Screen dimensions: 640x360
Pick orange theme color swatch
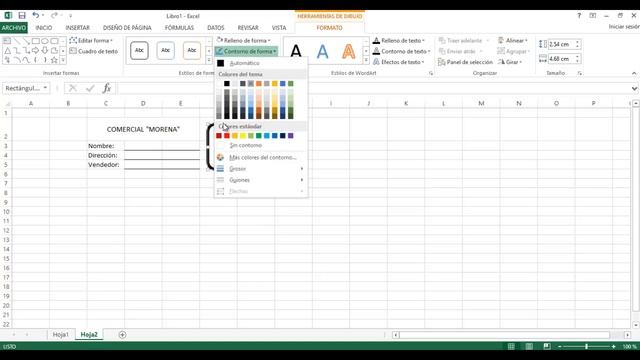point(259,84)
